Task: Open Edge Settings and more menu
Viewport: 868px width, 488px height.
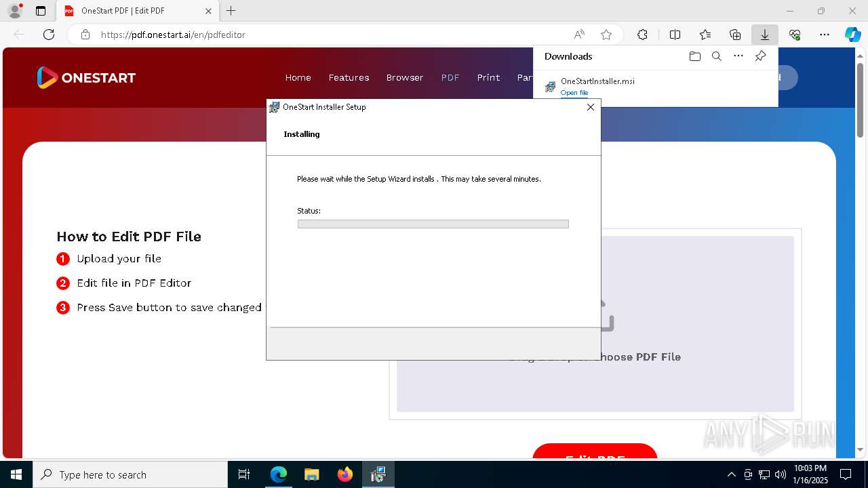Action: [825, 35]
